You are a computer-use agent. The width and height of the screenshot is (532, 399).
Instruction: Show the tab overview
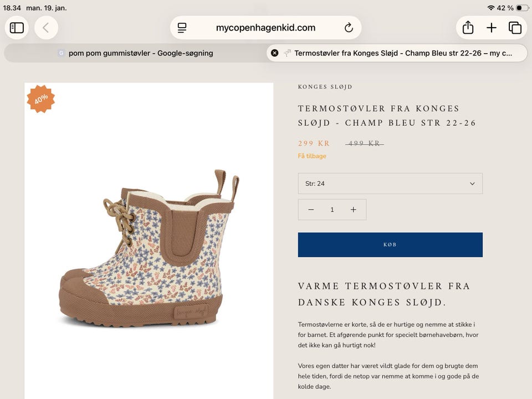click(515, 28)
